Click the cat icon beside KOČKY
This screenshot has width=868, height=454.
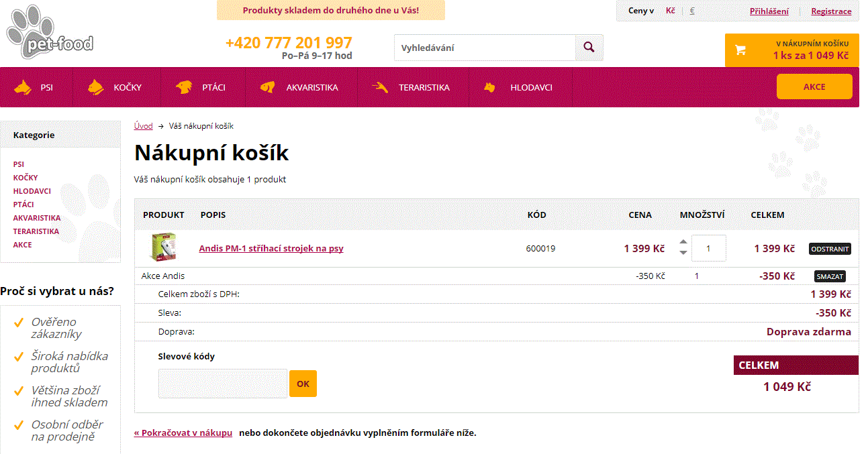pos(96,87)
